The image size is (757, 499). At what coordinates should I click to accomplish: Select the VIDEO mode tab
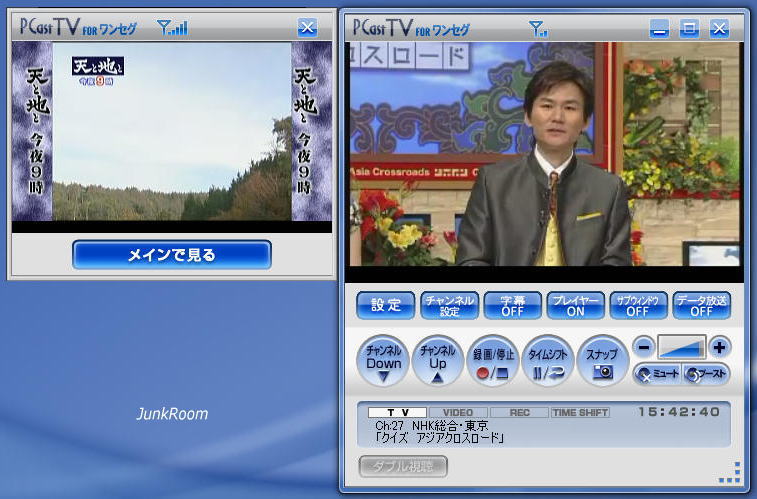click(x=458, y=413)
